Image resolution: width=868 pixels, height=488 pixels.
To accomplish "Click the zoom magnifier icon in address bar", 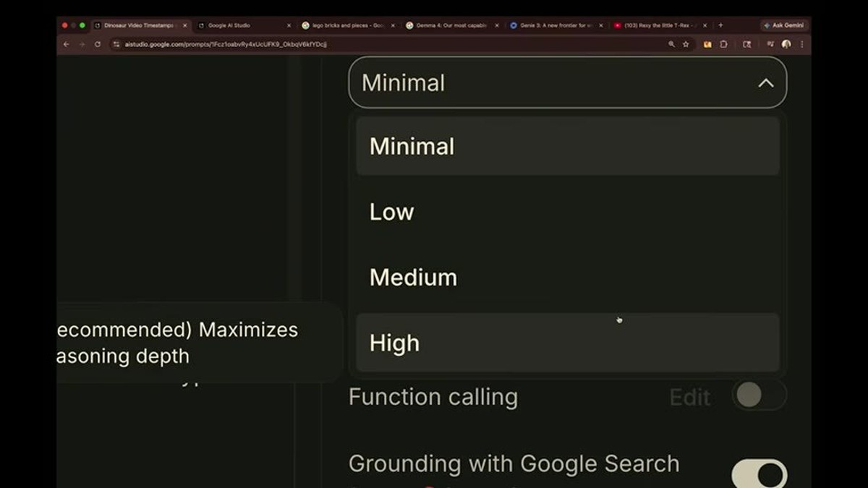I will point(671,44).
